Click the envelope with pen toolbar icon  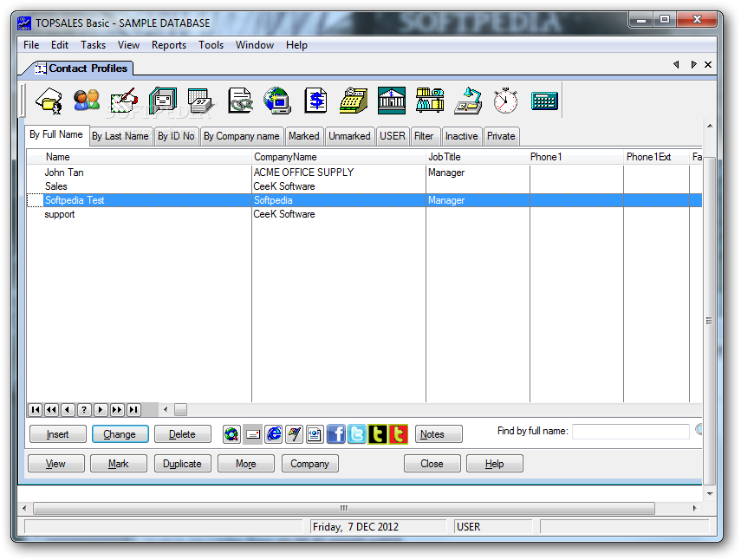tap(124, 101)
